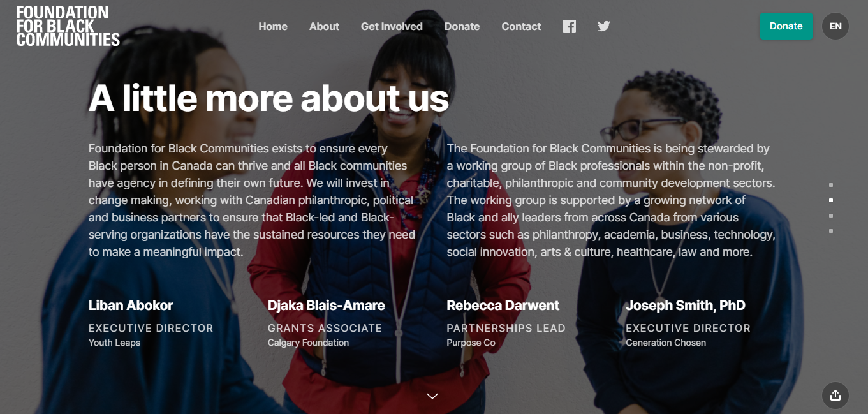Click Joseph Smith, PhD name
Image resolution: width=868 pixels, height=414 pixels.
pyautogui.click(x=686, y=306)
